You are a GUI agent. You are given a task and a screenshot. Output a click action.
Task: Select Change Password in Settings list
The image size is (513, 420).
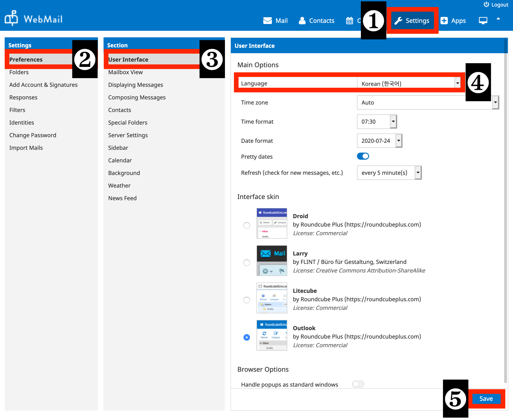33,135
